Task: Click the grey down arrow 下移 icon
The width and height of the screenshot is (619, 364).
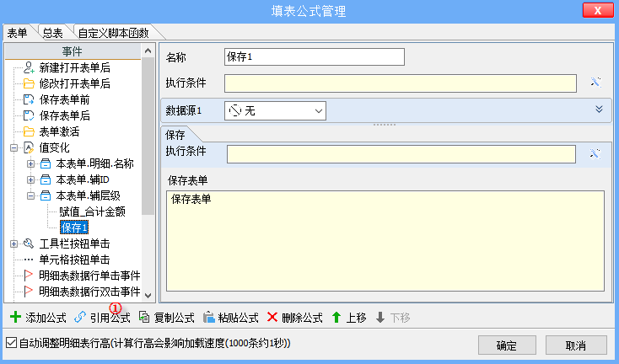Action: coord(380,317)
